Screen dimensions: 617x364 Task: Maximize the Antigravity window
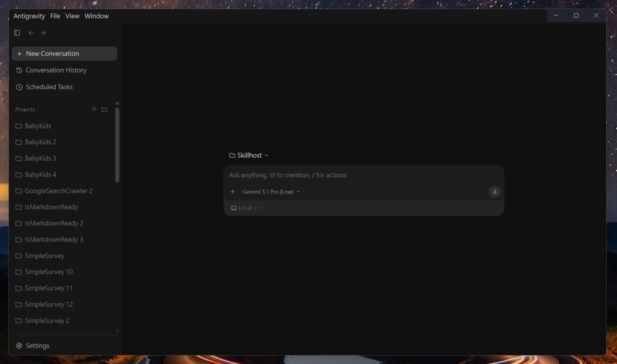coord(576,15)
